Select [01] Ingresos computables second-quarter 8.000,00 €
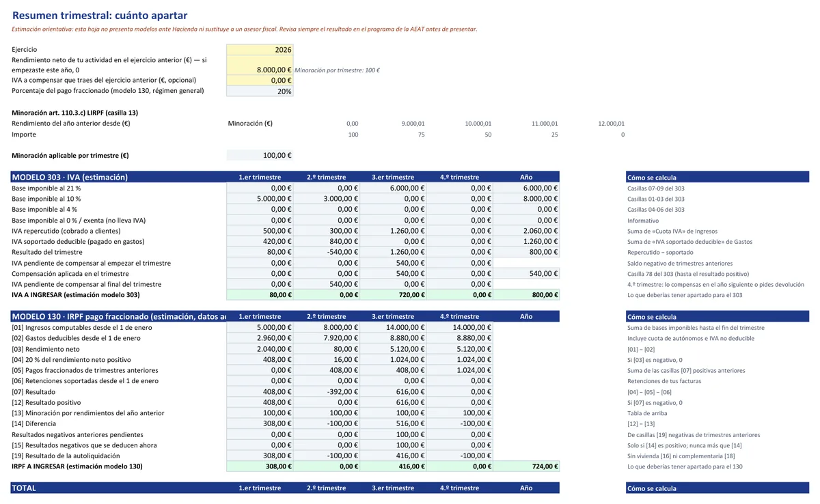 (327, 327)
